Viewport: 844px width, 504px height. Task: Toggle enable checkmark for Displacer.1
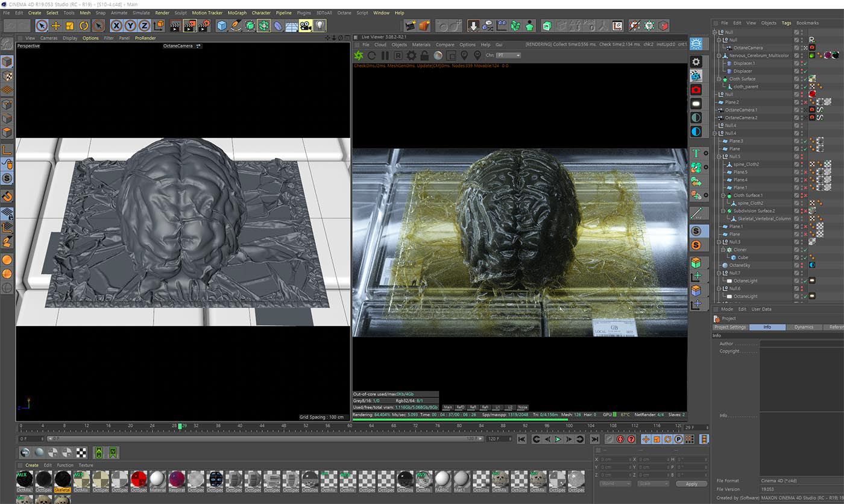tap(805, 63)
